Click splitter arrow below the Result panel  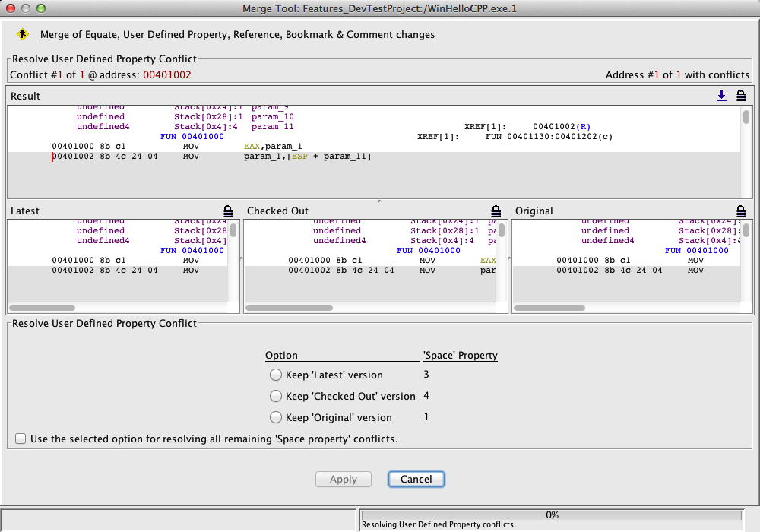tap(379, 201)
